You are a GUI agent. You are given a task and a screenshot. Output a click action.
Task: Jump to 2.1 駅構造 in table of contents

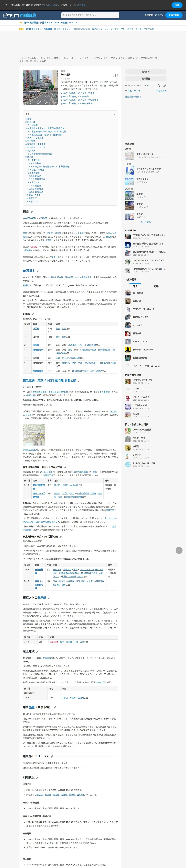[33, 125]
